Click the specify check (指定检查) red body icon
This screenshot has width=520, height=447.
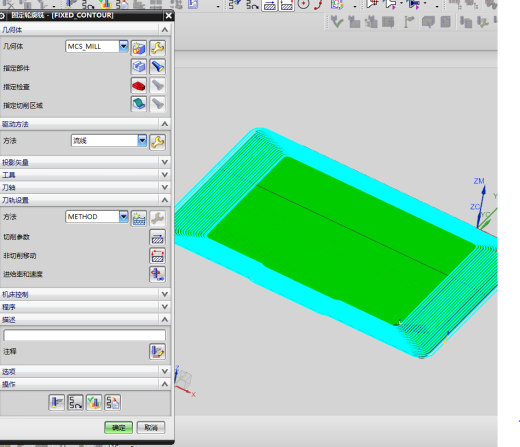point(139,86)
